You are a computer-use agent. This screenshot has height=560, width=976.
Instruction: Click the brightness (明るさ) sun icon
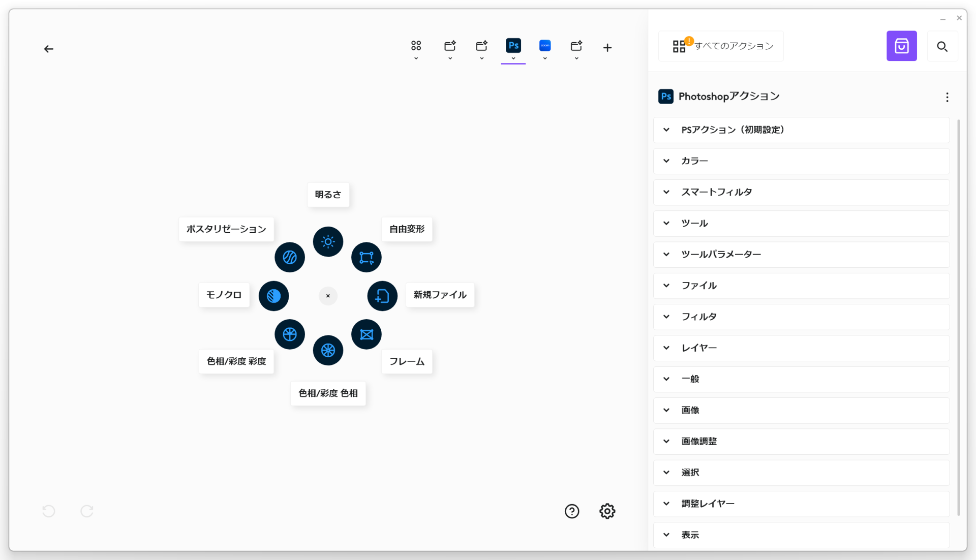click(328, 241)
